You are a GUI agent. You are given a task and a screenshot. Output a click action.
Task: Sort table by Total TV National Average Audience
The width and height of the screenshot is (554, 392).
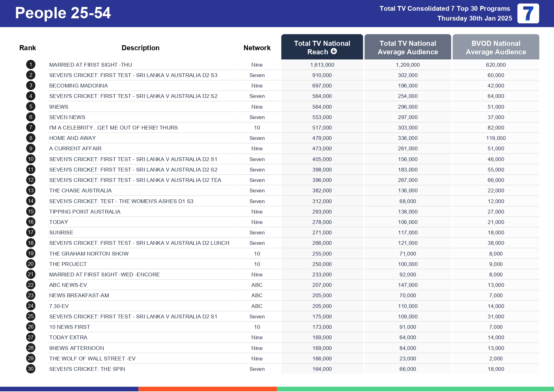click(407, 47)
